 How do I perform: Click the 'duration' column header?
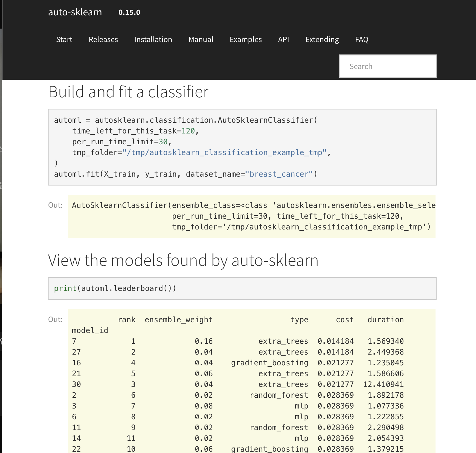click(x=386, y=320)
